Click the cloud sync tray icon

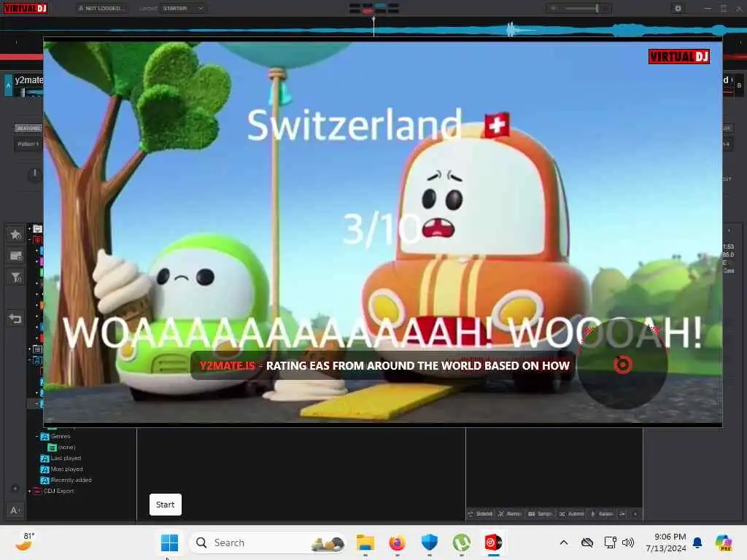click(587, 542)
